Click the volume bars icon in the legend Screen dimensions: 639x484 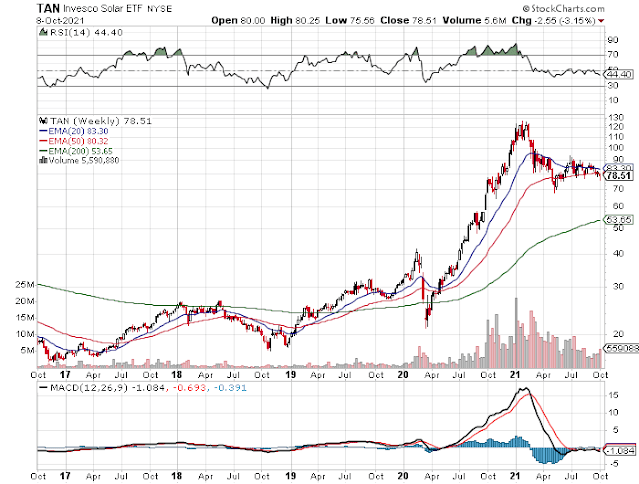[43, 160]
